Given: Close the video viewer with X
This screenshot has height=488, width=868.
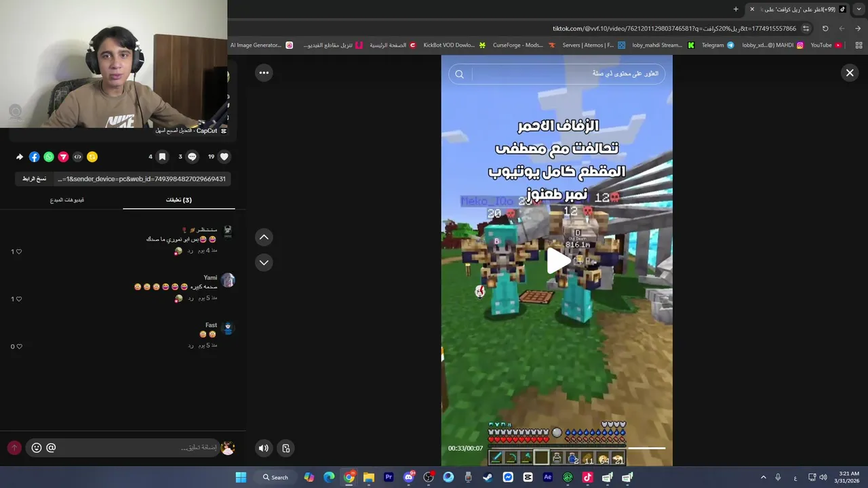Looking at the screenshot, I should coord(850,73).
